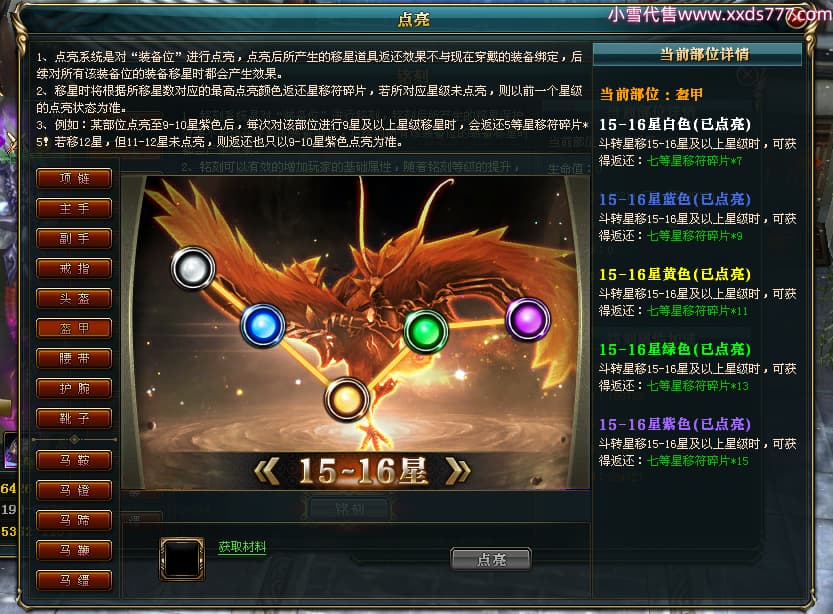Select the 戒指 slot tab
Screen dimensions: 833x614
click(x=74, y=268)
